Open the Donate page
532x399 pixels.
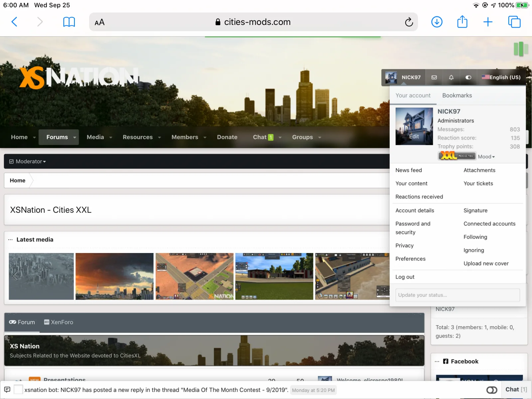tap(227, 137)
